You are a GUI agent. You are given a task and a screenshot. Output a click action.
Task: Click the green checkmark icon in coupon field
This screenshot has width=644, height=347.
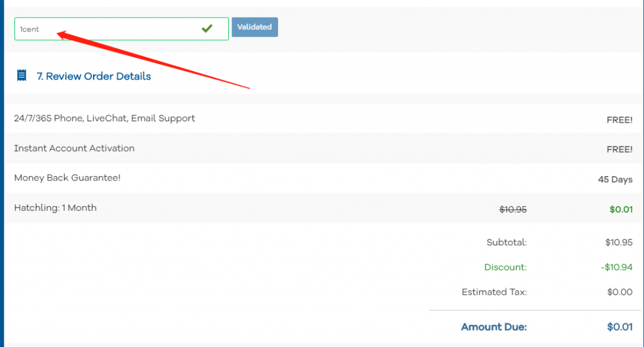pos(207,28)
